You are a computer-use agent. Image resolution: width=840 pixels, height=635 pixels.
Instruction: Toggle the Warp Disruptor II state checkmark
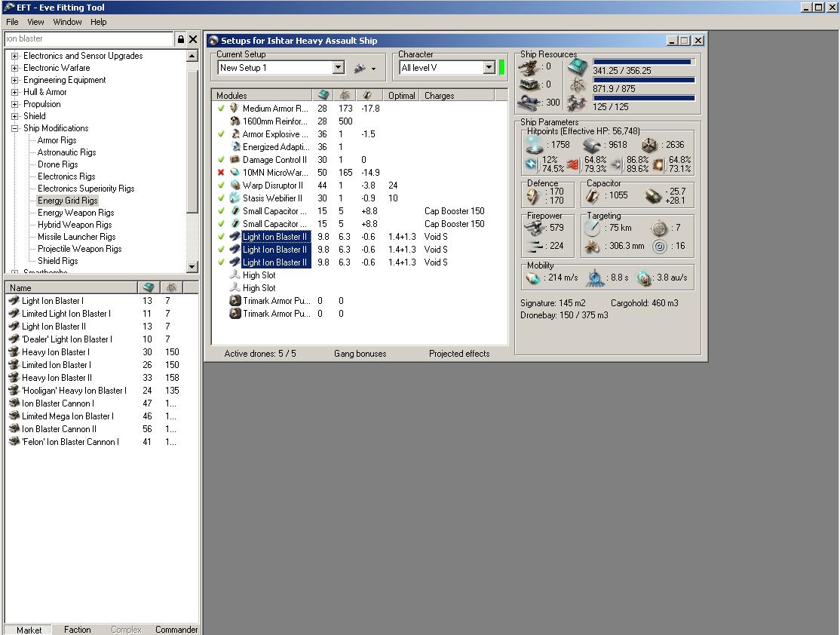point(221,186)
